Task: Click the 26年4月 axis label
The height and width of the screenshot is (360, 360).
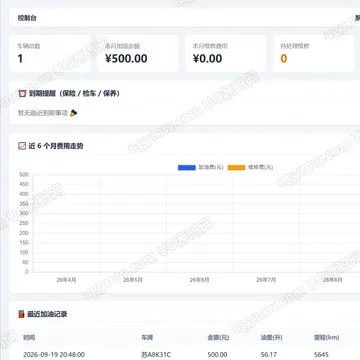Action: click(66, 280)
